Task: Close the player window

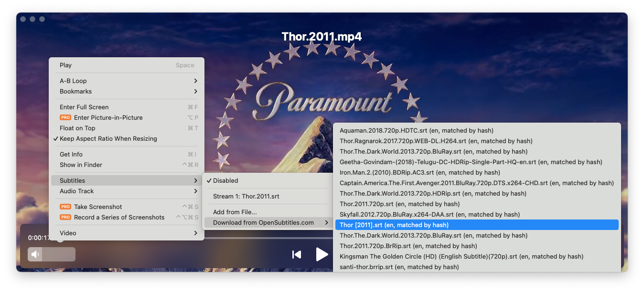Action: point(23,19)
